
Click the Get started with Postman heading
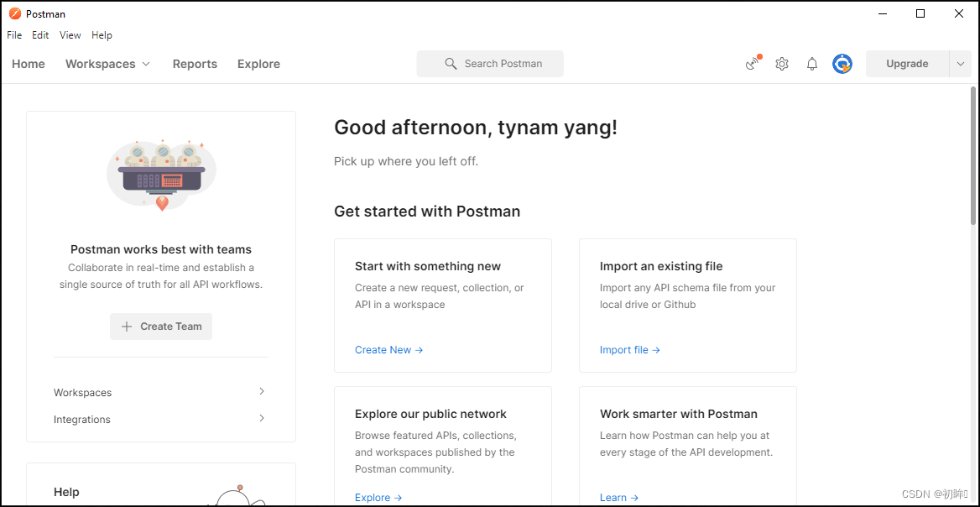click(x=428, y=212)
